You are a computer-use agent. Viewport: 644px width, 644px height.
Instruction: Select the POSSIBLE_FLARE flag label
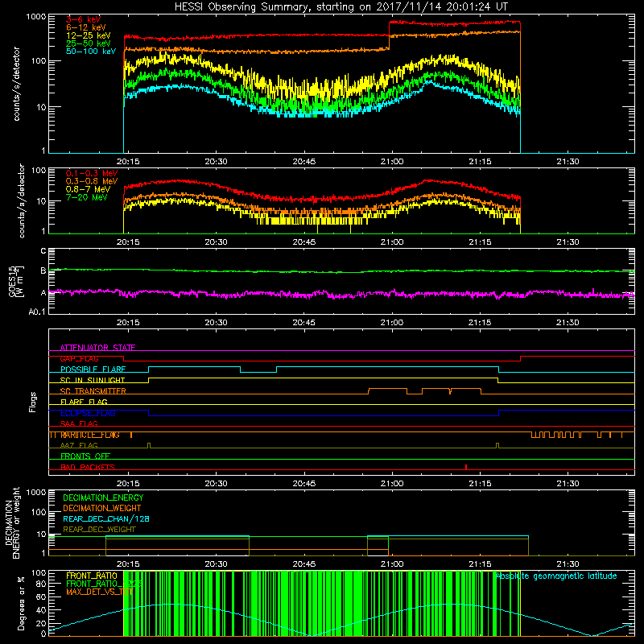click(93, 369)
